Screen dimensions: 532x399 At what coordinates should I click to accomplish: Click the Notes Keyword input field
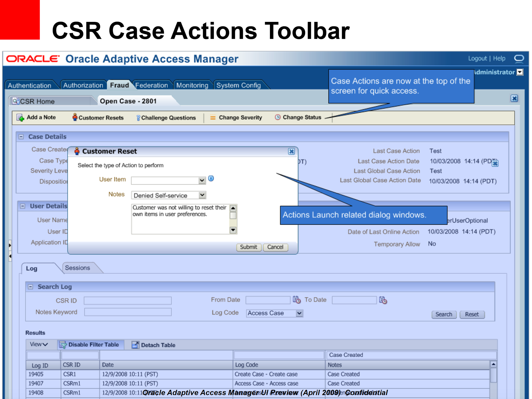(x=128, y=312)
